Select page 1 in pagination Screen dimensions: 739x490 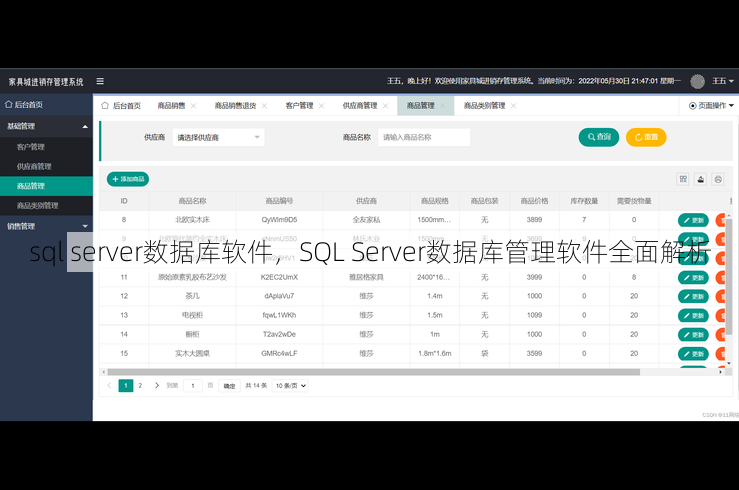tap(126, 385)
